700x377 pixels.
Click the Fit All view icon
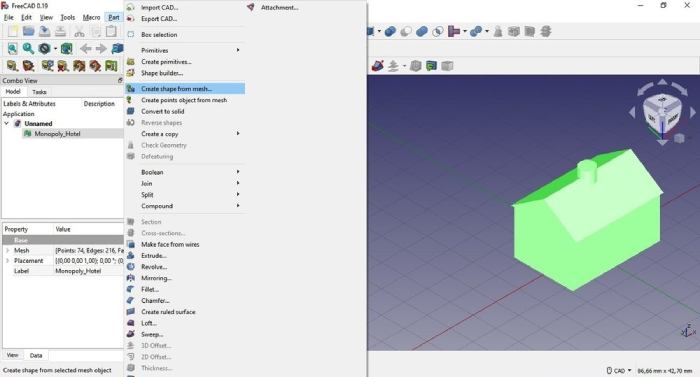(12, 48)
